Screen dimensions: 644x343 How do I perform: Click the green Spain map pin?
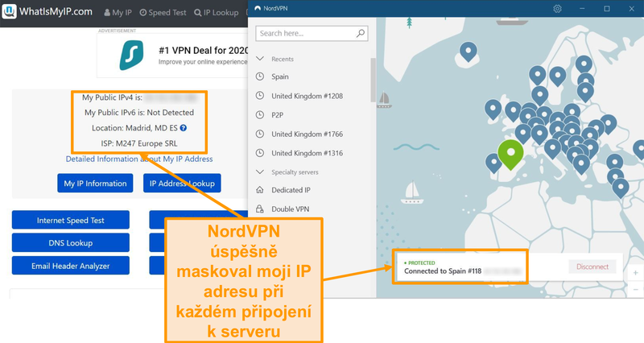(x=510, y=154)
